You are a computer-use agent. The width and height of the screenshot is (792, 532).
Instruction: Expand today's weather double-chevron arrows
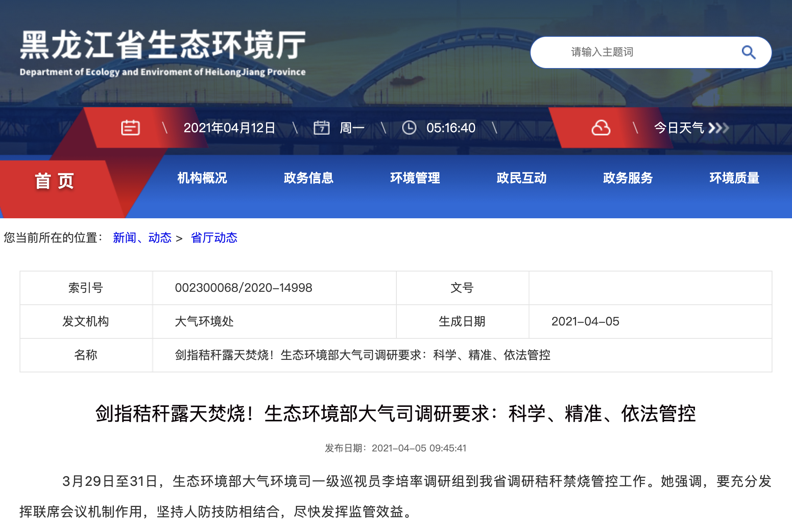[x=718, y=128]
